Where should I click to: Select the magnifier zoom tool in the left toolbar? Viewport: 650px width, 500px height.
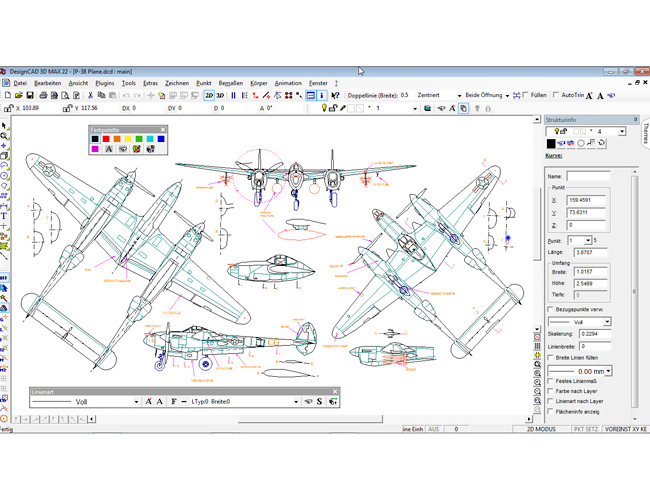(4, 136)
